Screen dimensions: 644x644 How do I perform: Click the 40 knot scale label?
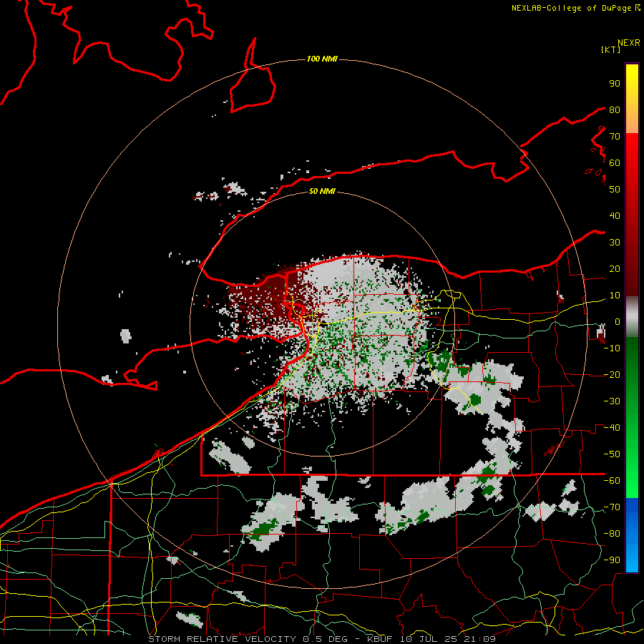(615, 215)
